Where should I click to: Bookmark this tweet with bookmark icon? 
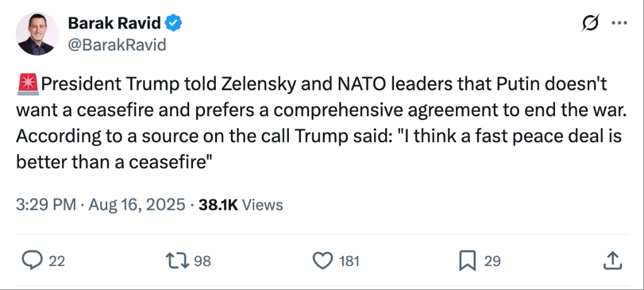coord(467,260)
